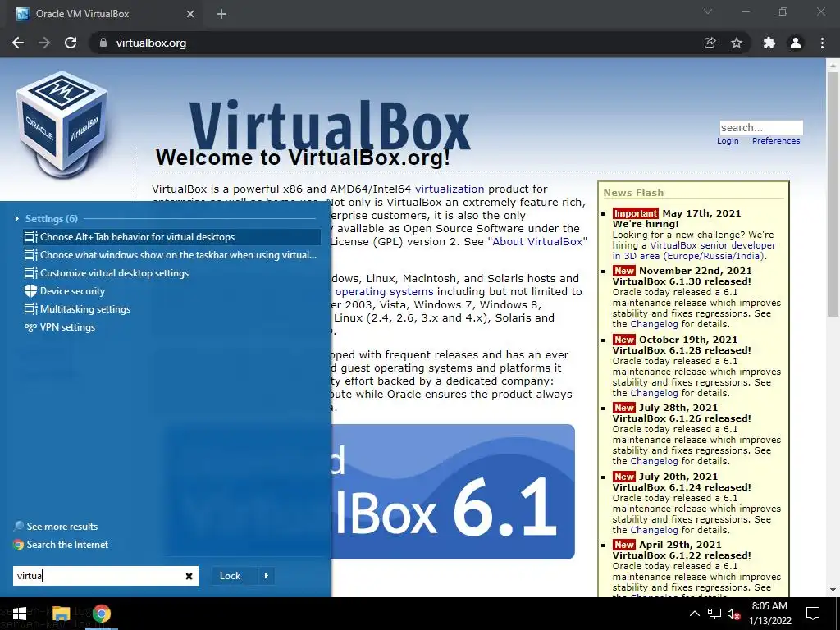Screen dimensions: 840x630
Task: Reload the virtualbox.org page
Action: point(71,43)
